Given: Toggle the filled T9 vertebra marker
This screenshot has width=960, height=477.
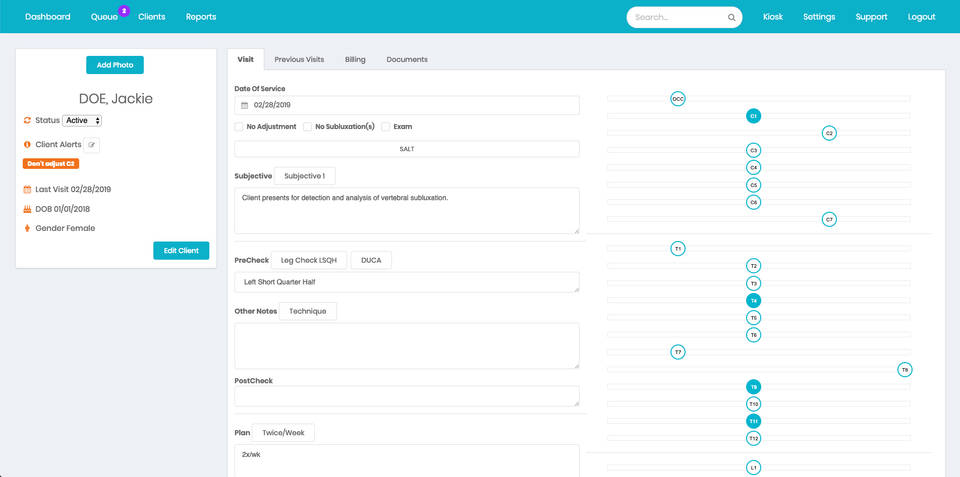Looking at the screenshot, I should 754,387.
